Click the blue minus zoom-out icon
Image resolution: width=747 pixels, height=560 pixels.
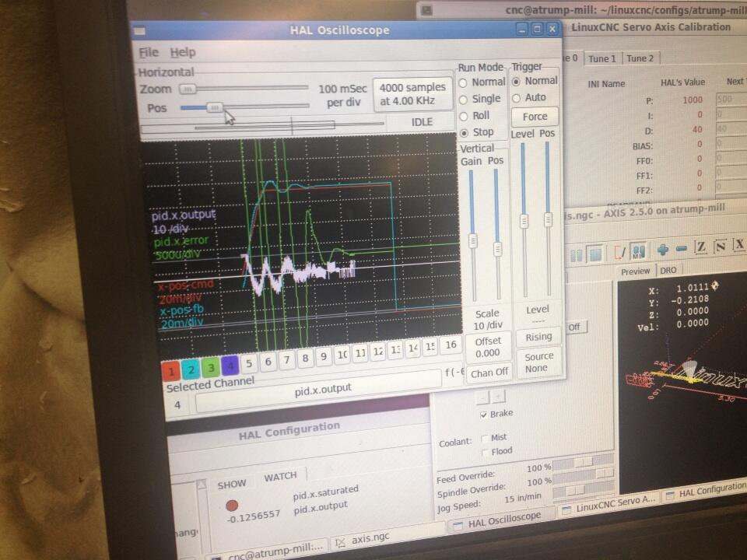682,249
